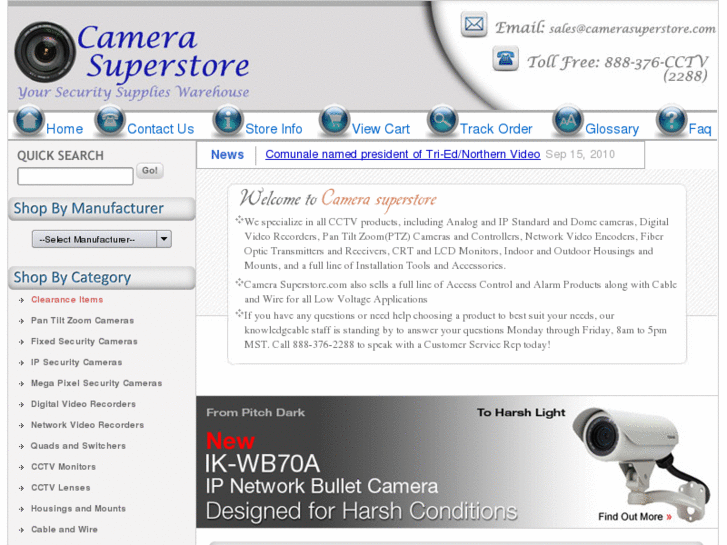Click the Toll Free 888-376-CCTV number
Screen dimensions: 727x545
pos(617,68)
